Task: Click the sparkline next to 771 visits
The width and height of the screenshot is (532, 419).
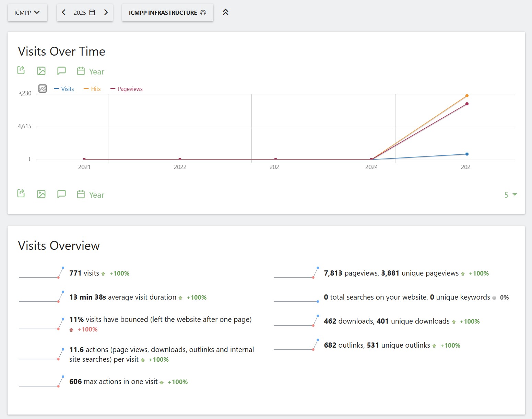Action: pos(42,273)
